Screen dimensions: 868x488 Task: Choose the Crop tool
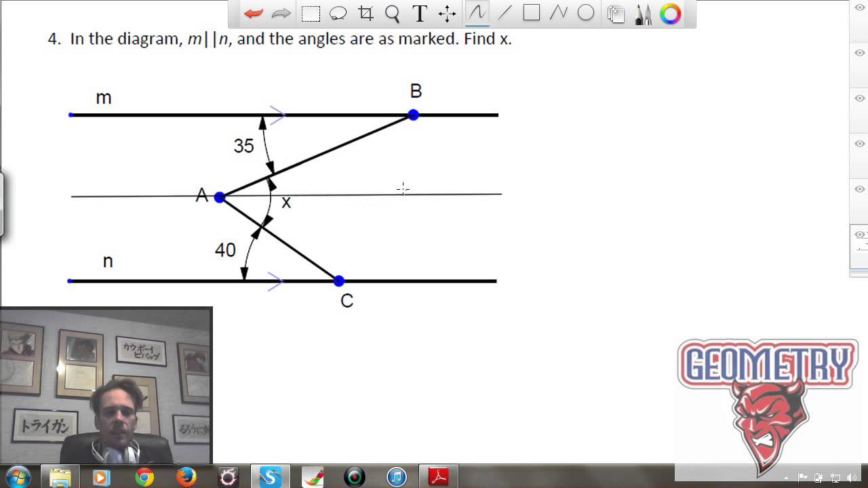click(x=366, y=14)
